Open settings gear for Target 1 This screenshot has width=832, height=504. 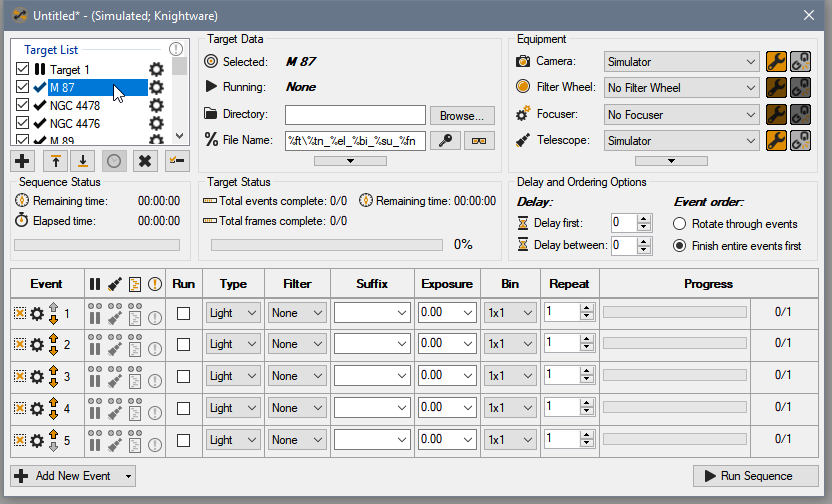point(156,69)
